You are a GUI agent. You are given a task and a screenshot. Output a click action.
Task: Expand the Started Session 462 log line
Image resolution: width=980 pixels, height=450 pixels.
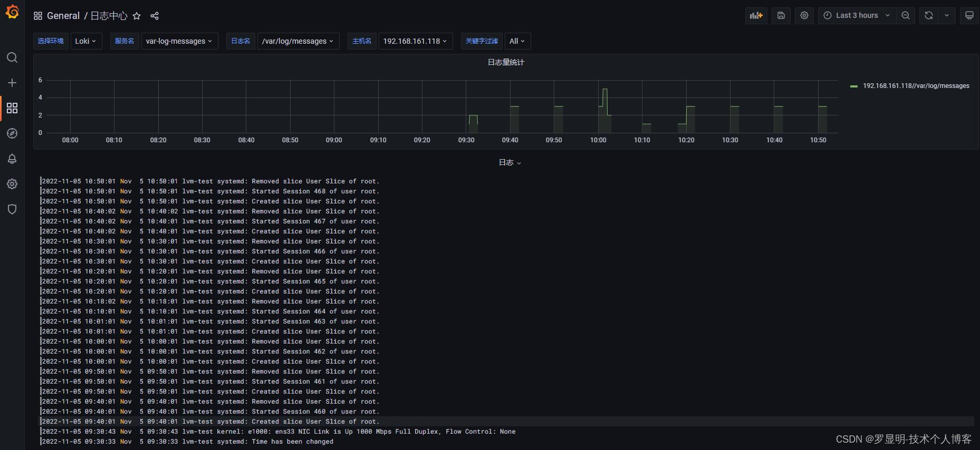click(506, 351)
